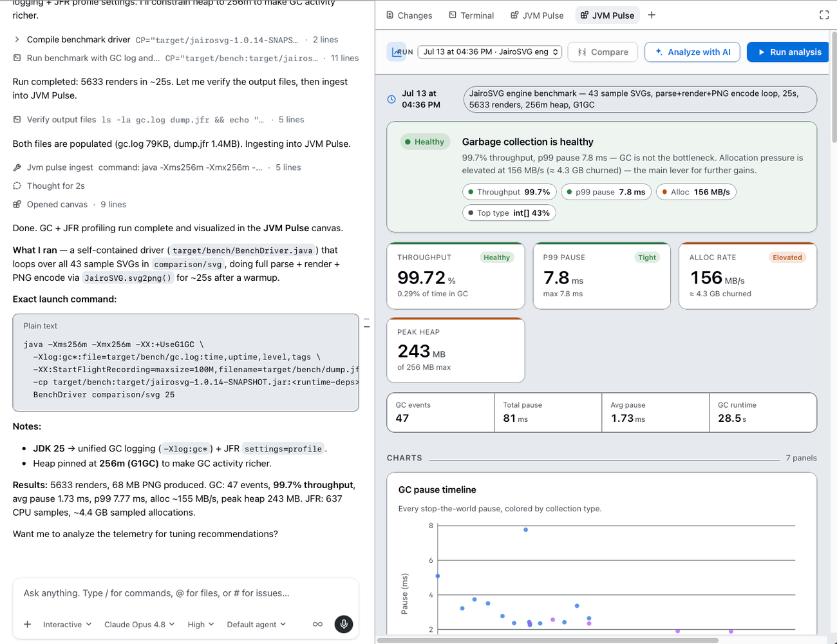The image size is (837, 644).
Task: Click the terminal icon beside Run benchmark step
Action: (17, 58)
